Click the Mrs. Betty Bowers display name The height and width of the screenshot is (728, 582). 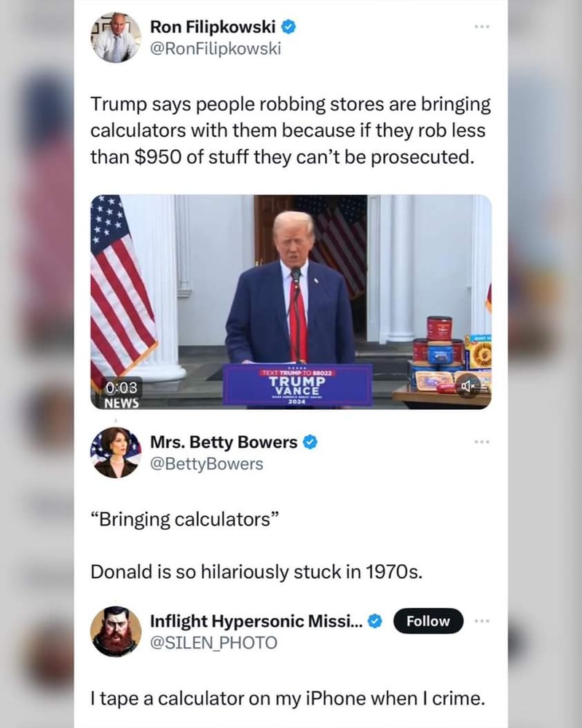[x=224, y=442]
